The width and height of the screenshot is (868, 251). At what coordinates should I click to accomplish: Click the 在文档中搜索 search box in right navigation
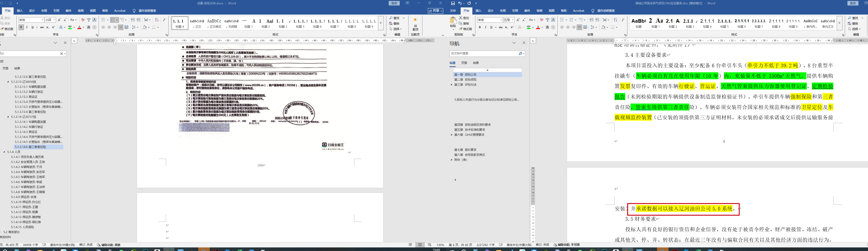click(x=484, y=53)
